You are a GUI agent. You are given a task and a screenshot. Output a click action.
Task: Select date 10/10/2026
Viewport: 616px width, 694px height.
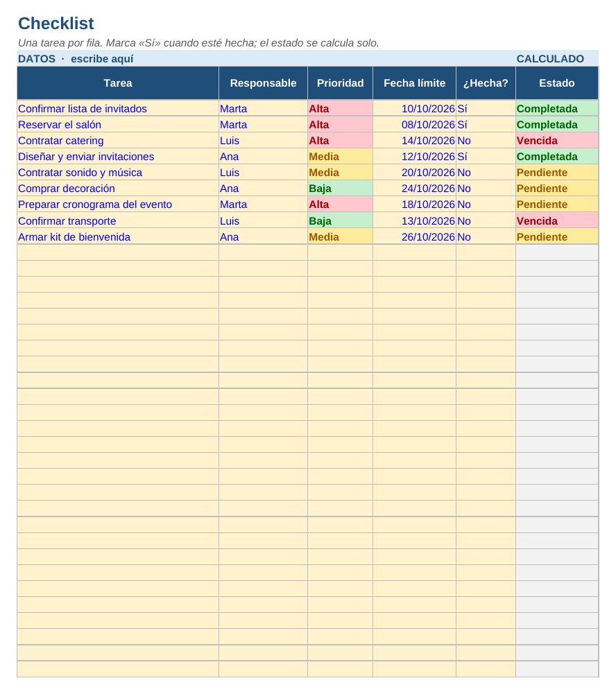(415, 108)
